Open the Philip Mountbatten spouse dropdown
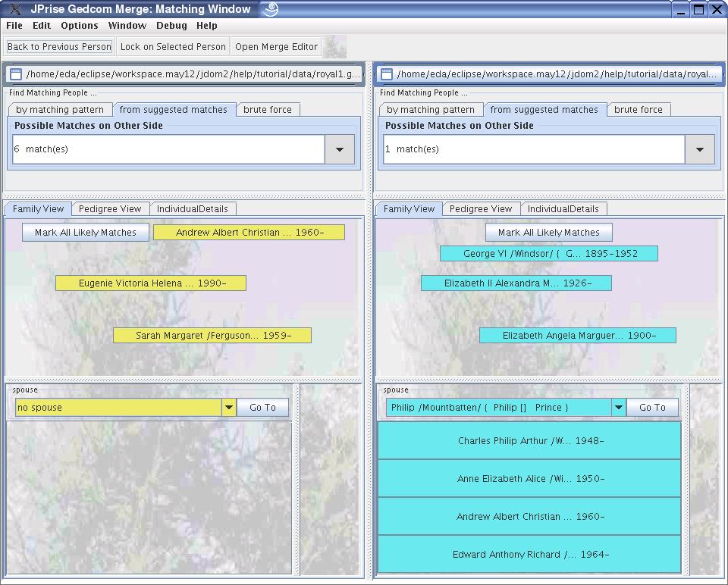Viewport: 728px width, 585px height. point(618,408)
